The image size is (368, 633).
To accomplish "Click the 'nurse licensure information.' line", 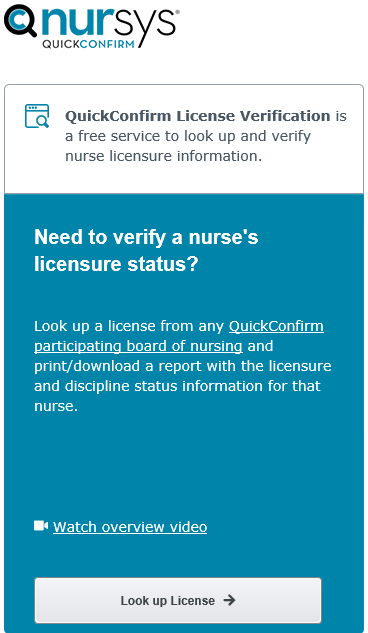I will click(x=163, y=156).
